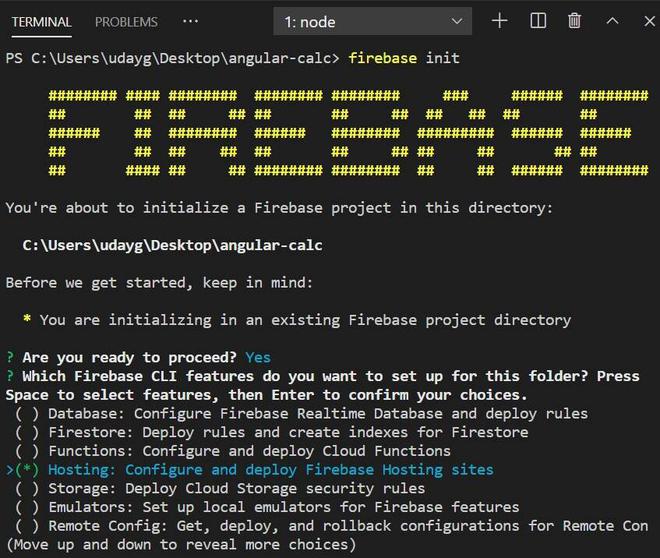The image size is (660, 558).
Task: Click 'Functions: Configure and deploy Cloud Functions' text
Action: coord(249,451)
